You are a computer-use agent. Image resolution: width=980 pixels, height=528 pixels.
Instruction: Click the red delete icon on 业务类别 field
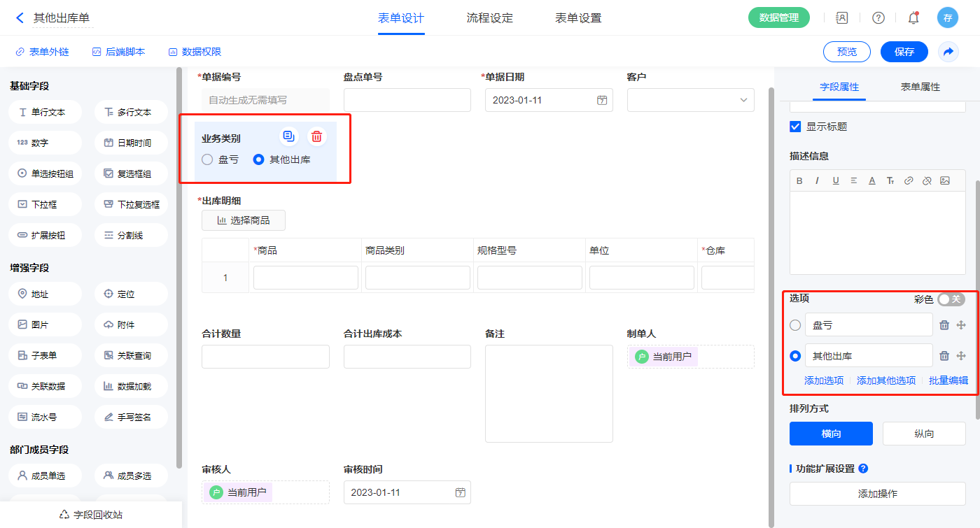point(316,136)
